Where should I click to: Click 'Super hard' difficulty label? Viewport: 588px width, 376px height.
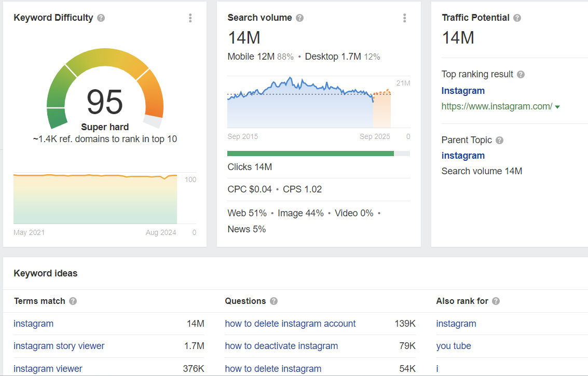[105, 127]
